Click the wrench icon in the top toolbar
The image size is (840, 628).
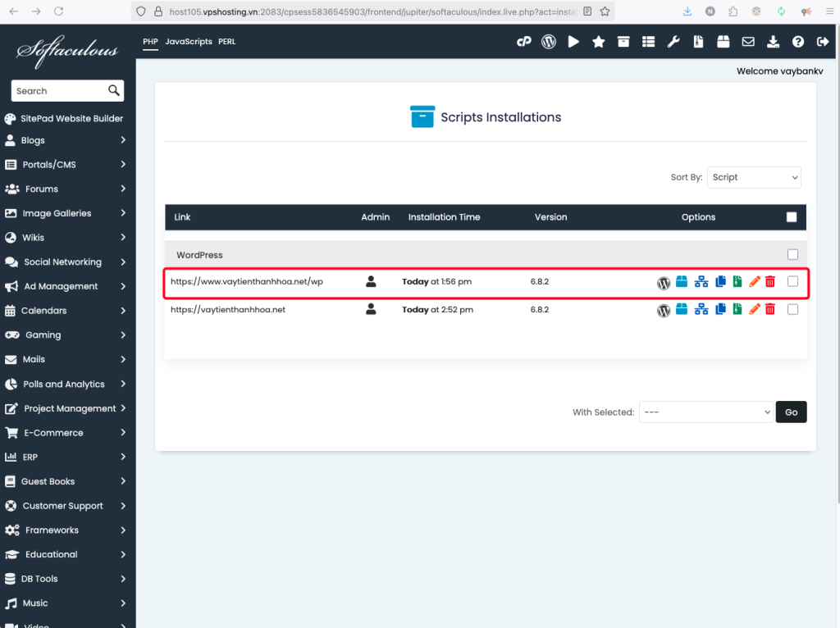[x=673, y=42]
